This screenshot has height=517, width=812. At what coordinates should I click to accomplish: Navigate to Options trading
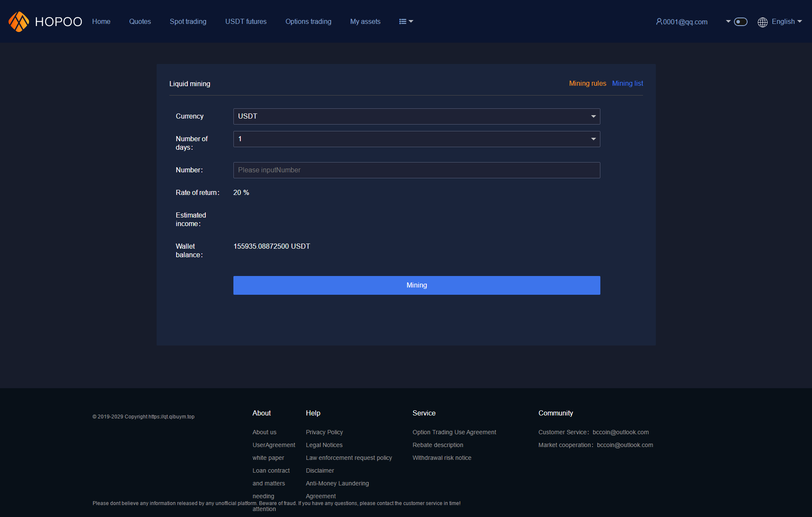pos(308,21)
